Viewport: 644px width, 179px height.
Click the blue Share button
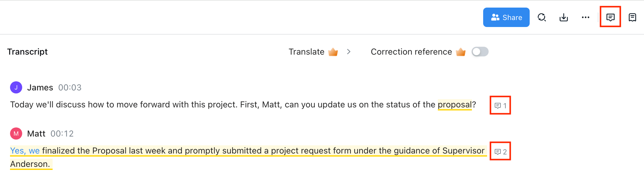point(506,17)
